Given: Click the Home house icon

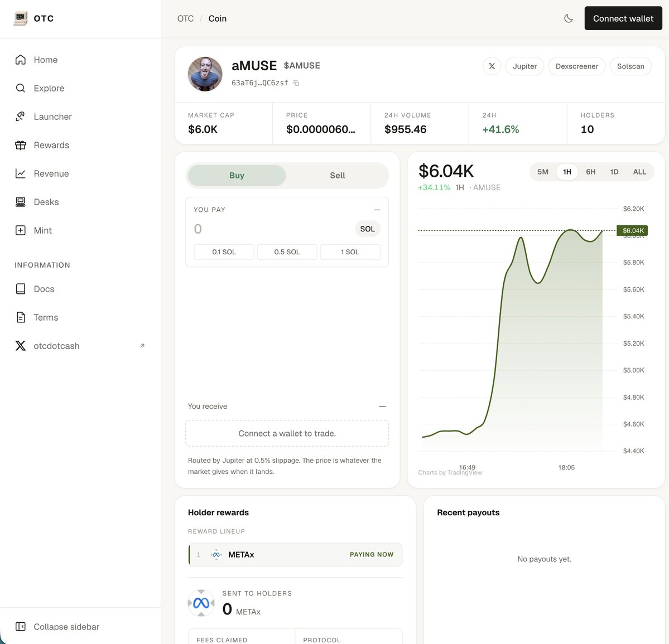Looking at the screenshot, I should click(21, 60).
